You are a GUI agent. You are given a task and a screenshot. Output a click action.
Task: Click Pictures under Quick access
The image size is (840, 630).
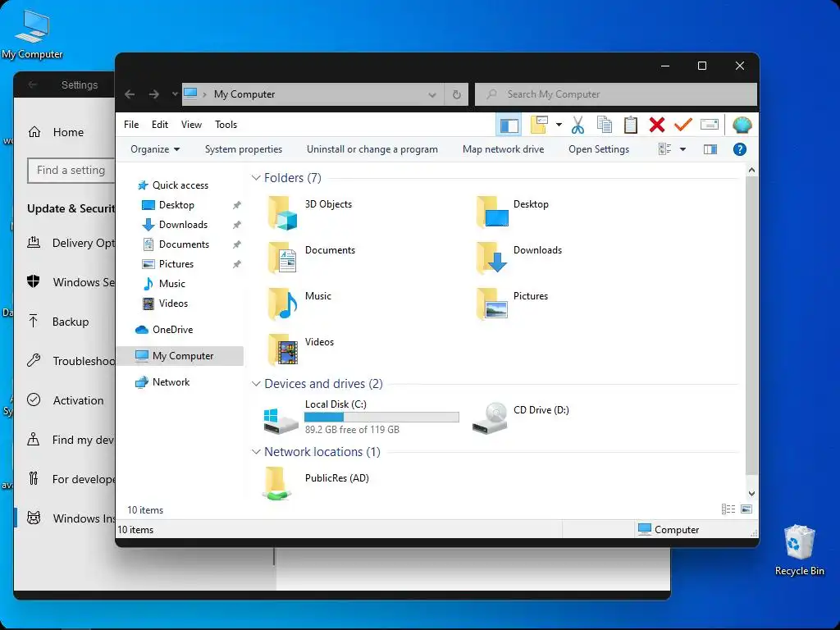coord(167,264)
